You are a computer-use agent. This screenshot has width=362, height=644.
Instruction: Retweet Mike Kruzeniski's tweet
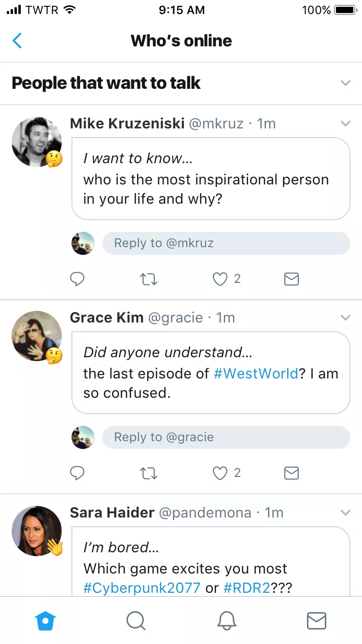tap(148, 279)
